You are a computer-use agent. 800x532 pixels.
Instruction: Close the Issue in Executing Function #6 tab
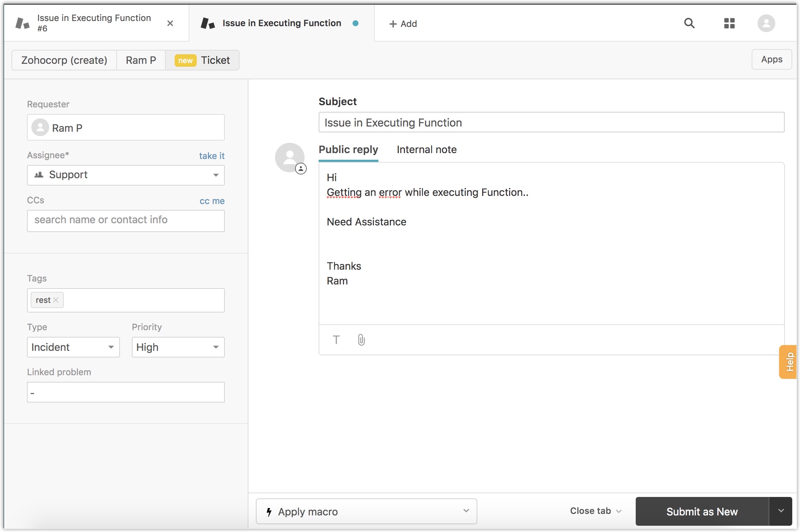170,23
